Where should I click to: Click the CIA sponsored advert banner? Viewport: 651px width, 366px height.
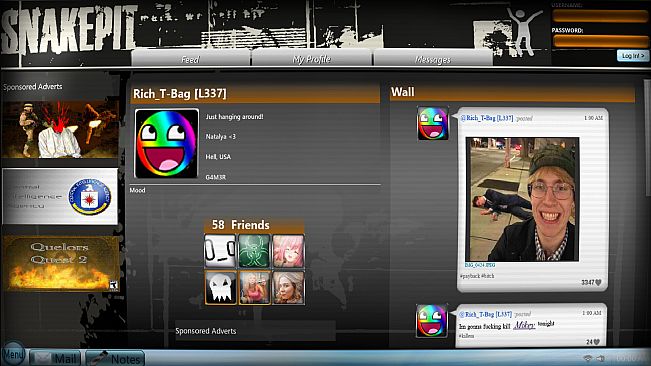tap(61, 197)
